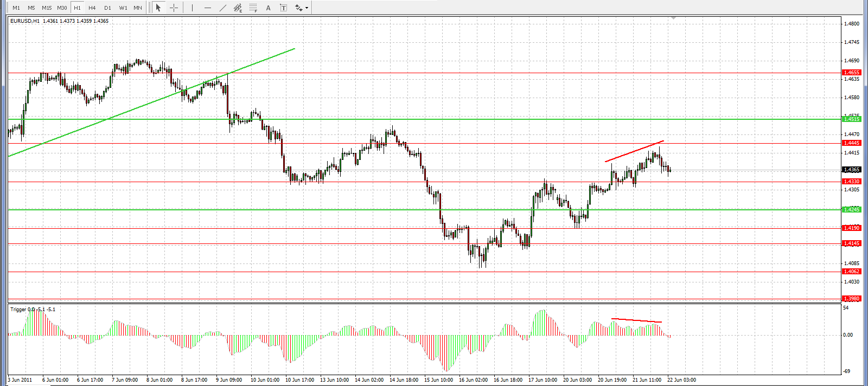Click the red 1.4445 price label
This screenshot has height=386, width=868.
851,143
